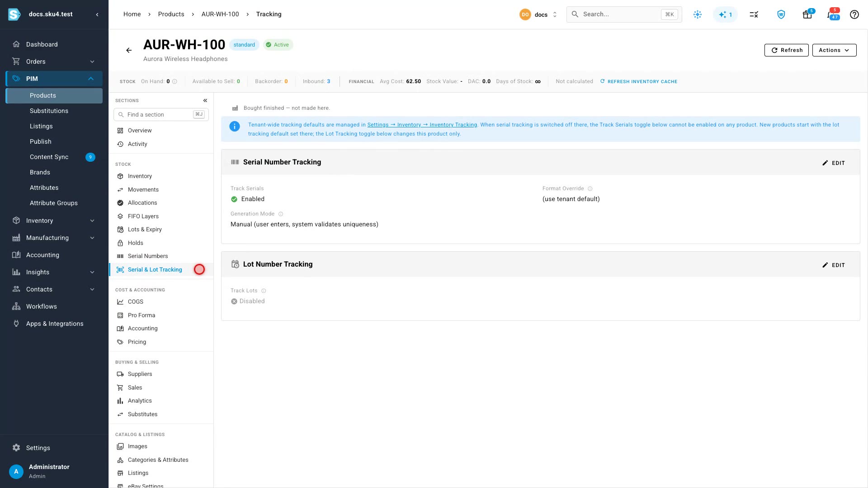The width and height of the screenshot is (868, 488).
Task: Click the AI sparkle assistant icon
Action: [725, 14]
